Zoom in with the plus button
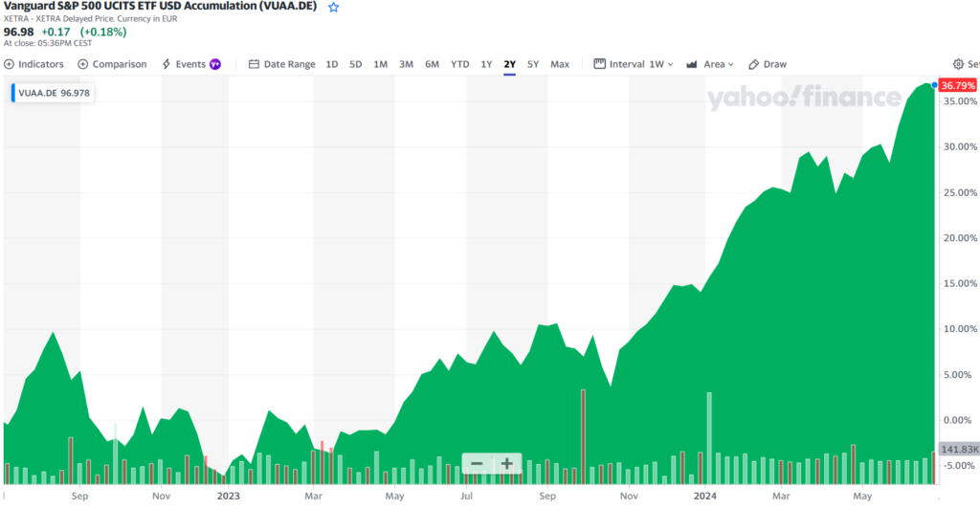The image size is (980, 510). point(507,464)
